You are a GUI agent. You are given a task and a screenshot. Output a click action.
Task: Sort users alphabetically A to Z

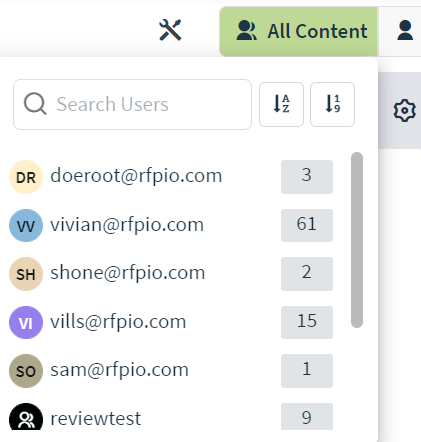(x=281, y=104)
